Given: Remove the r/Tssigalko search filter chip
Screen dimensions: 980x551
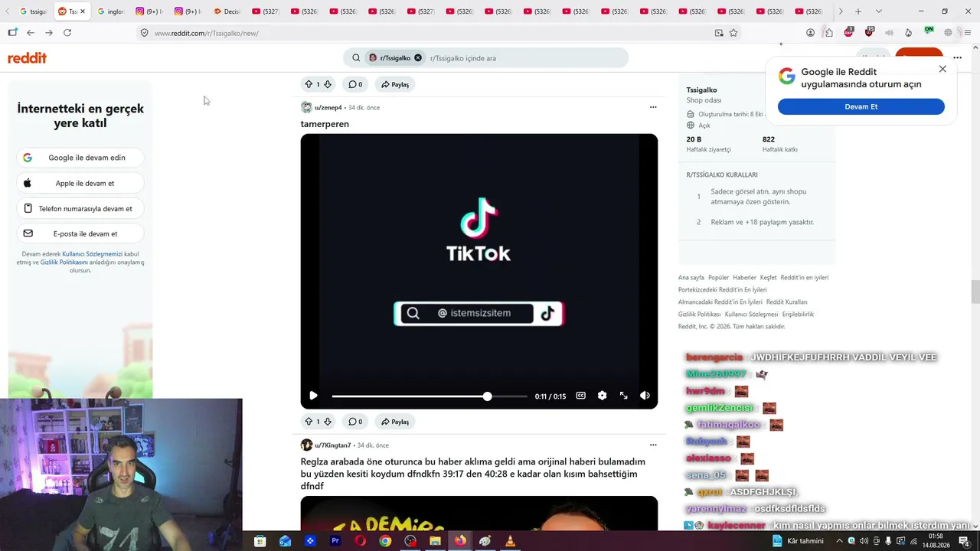Looking at the screenshot, I should (x=418, y=58).
